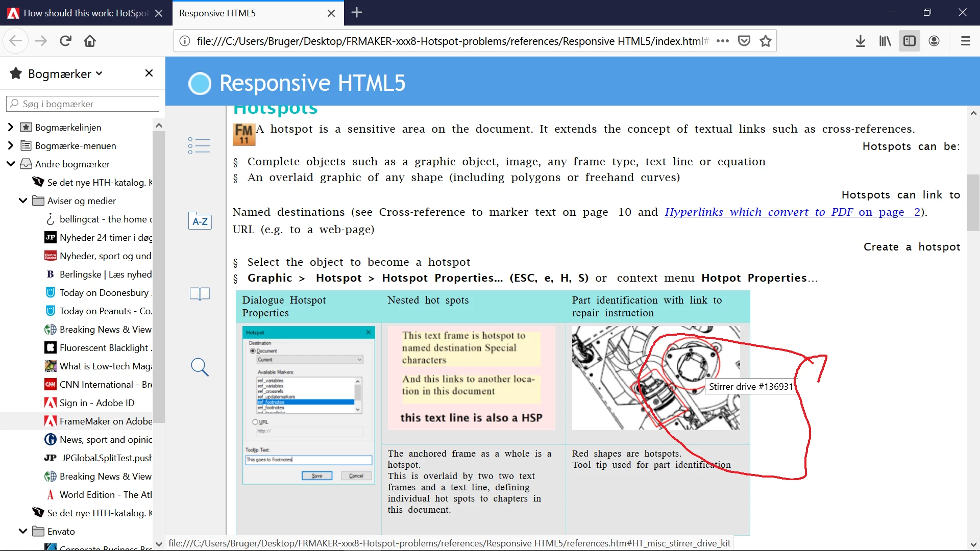Open the table of contents icon

(199, 145)
